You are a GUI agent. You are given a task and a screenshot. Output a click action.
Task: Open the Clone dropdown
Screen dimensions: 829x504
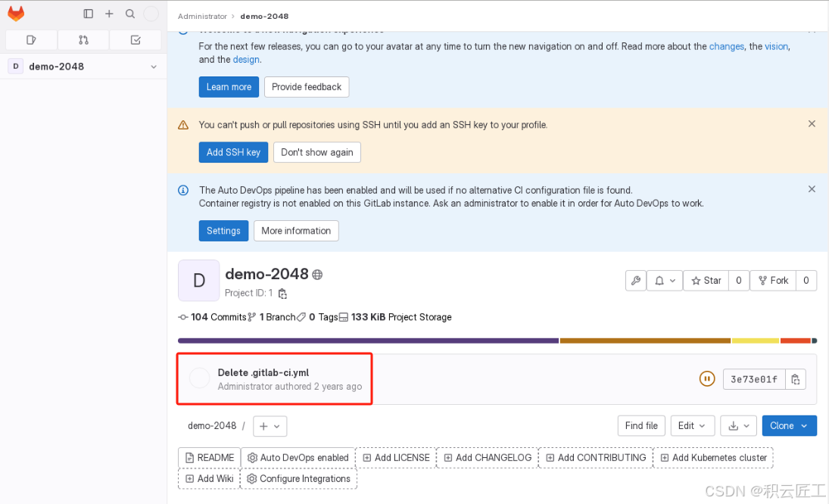[x=790, y=426]
